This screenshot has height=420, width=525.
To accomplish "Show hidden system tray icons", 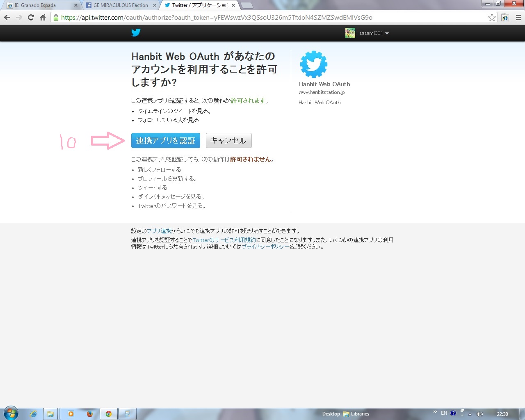I will (x=470, y=414).
